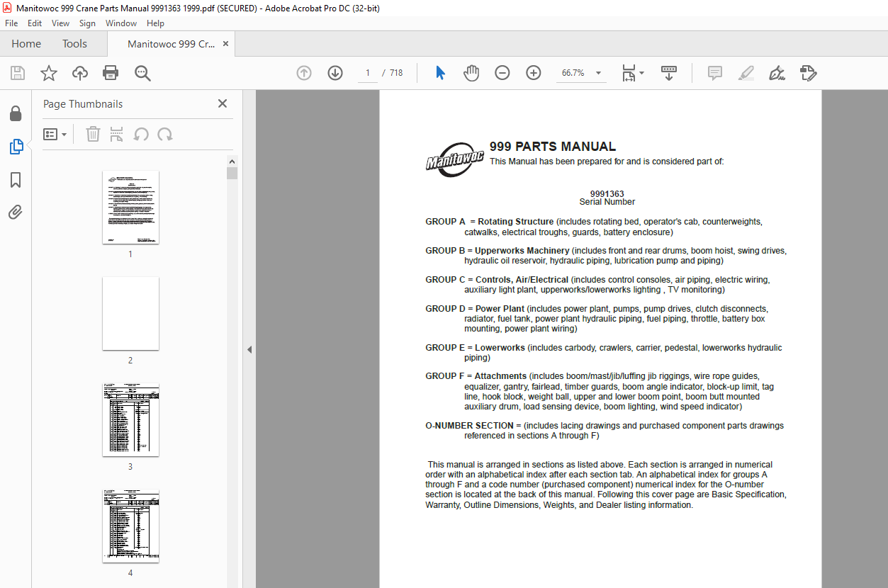Open thumbnails options dropdown menu
888x588 pixels.
[x=55, y=134]
